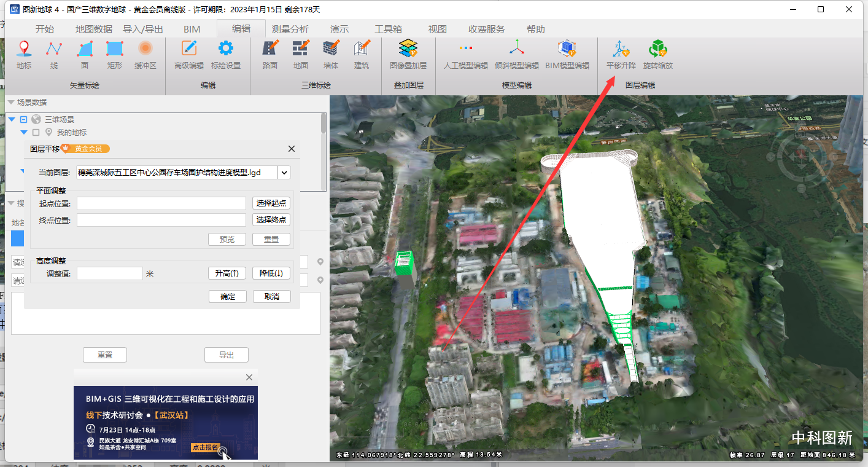
Task: Click the 黄金会员 gold member badge
Action: [86, 149]
